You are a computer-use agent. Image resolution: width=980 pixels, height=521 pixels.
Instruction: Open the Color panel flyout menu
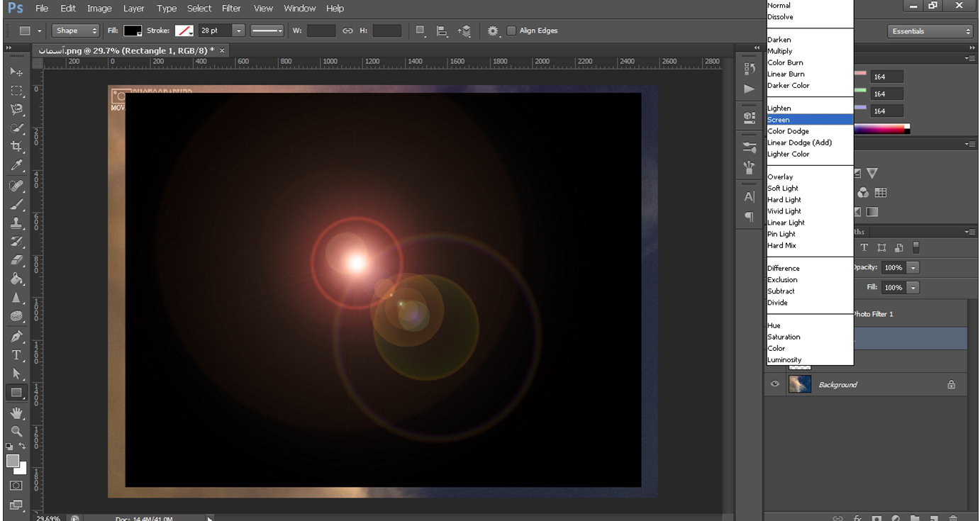click(x=969, y=58)
